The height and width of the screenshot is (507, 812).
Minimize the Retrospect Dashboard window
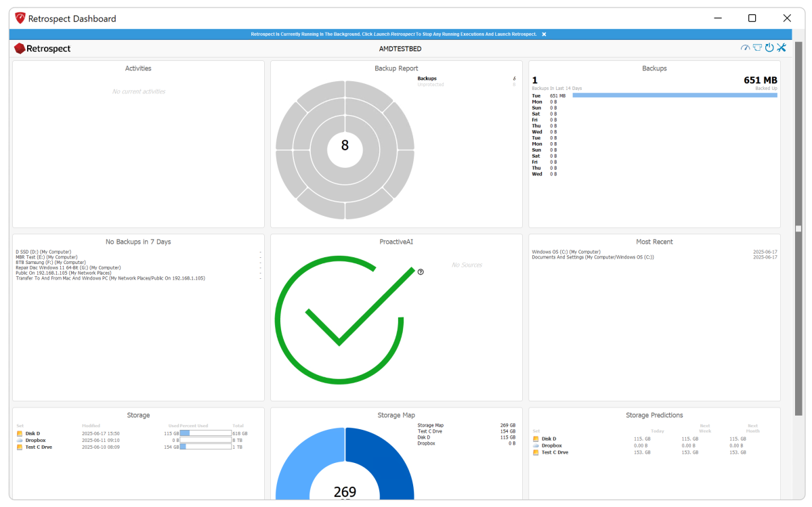pos(718,18)
